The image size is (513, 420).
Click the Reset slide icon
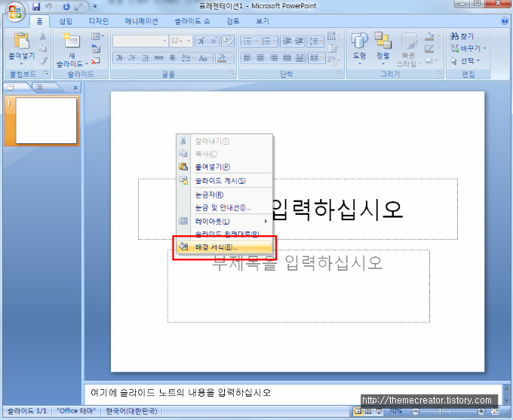pyautogui.click(x=96, y=49)
